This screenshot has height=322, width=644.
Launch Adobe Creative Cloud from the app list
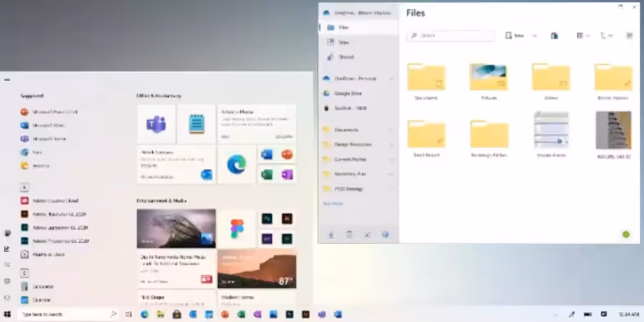click(49, 200)
